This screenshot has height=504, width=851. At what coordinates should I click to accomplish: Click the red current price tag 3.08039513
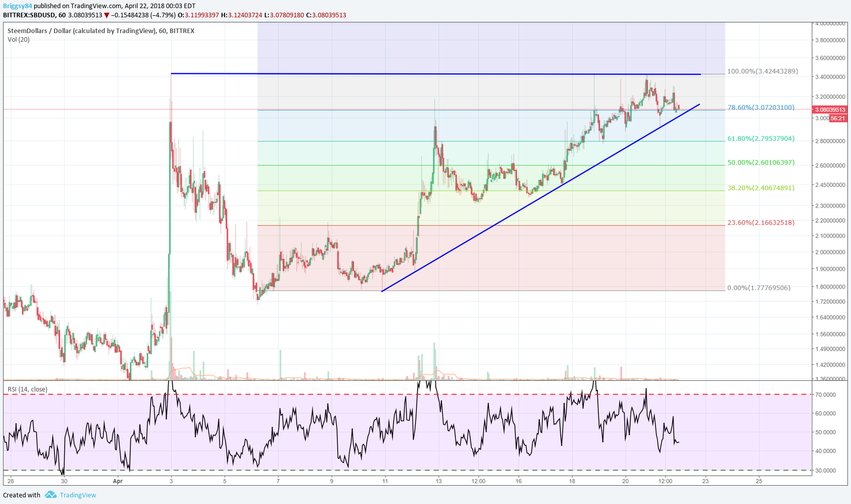(x=830, y=109)
